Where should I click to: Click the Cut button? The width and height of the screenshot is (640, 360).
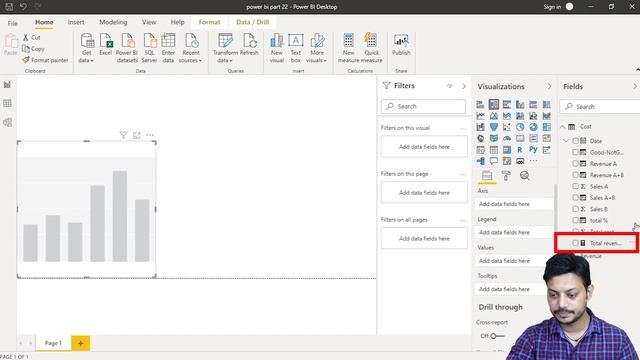pyautogui.click(x=32, y=38)
